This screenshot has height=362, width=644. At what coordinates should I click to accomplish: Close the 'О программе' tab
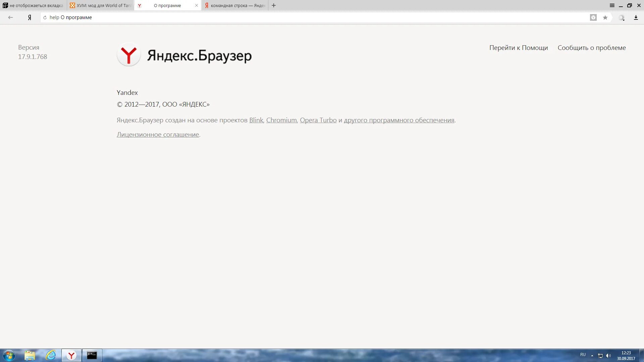[197, 5]
